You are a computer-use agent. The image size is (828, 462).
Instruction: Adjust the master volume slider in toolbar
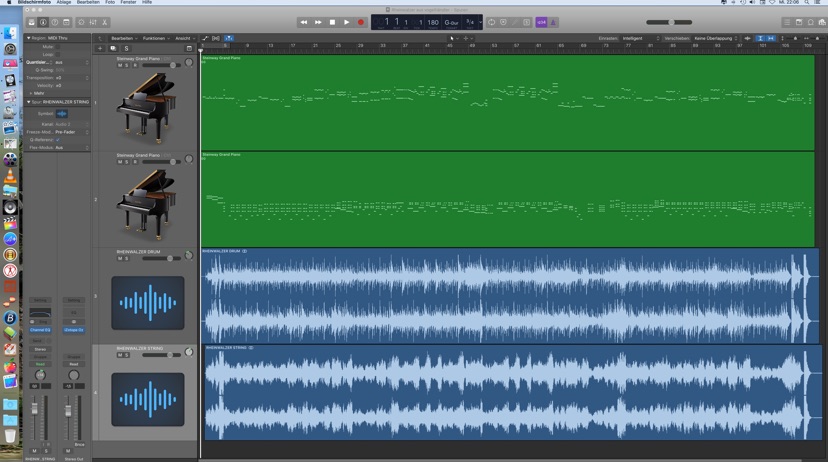[669, 22]
